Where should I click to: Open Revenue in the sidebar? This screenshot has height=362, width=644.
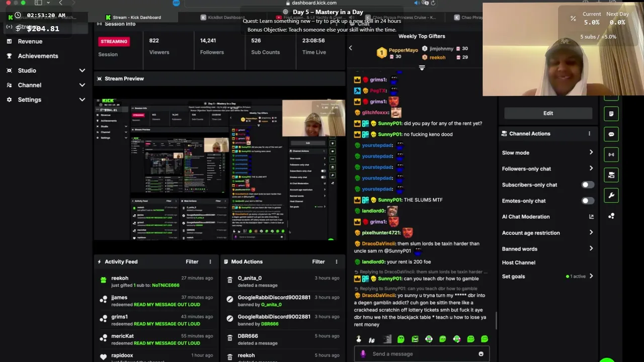30,41
